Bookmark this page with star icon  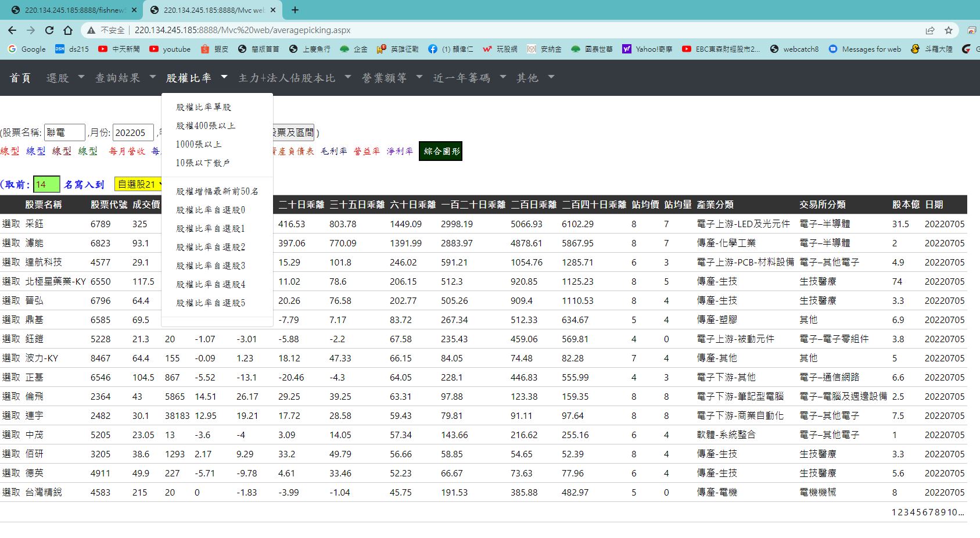(x=949, y=30)
